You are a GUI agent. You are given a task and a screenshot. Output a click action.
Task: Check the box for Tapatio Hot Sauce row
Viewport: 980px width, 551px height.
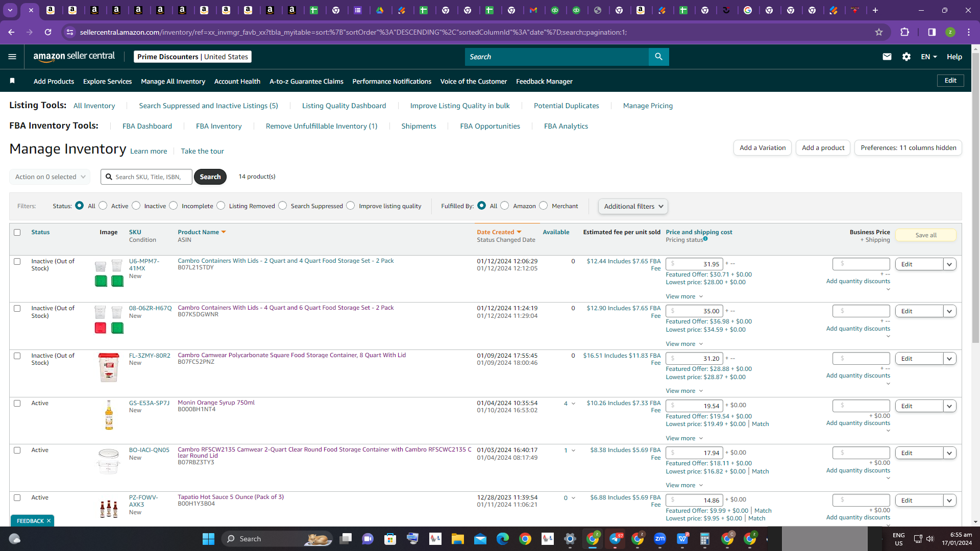coord(17,498)
